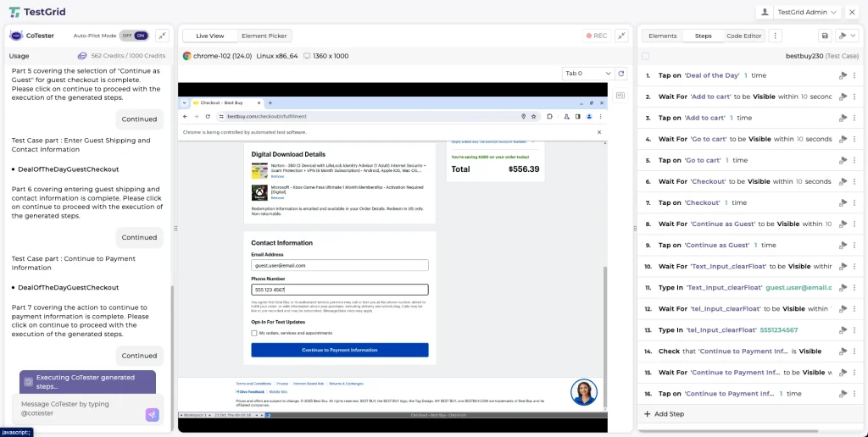This screenshot has width=868, height=437.
Task: Click the Email Address input field
Action: pyautogui.click(x=339, y=266)
